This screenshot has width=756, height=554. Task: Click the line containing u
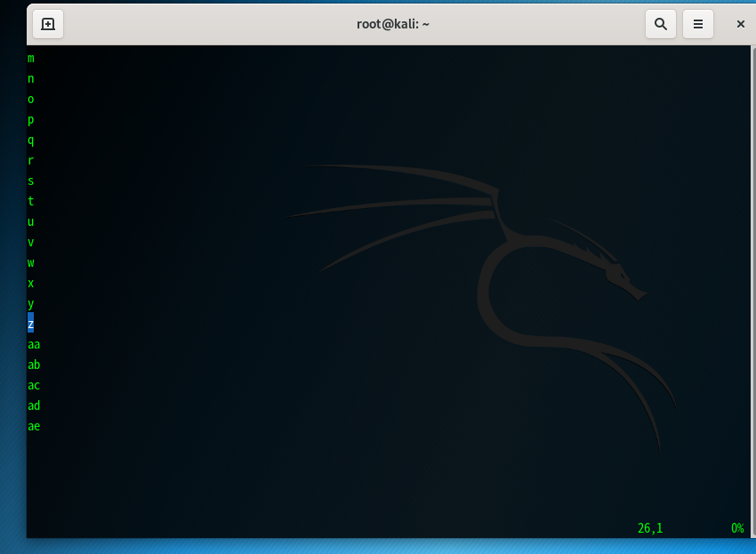point(31,221)
